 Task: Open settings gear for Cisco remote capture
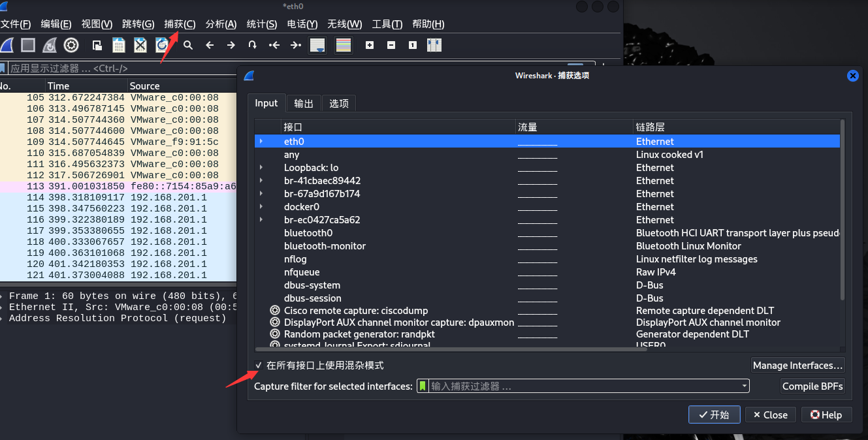pos(275,311)
